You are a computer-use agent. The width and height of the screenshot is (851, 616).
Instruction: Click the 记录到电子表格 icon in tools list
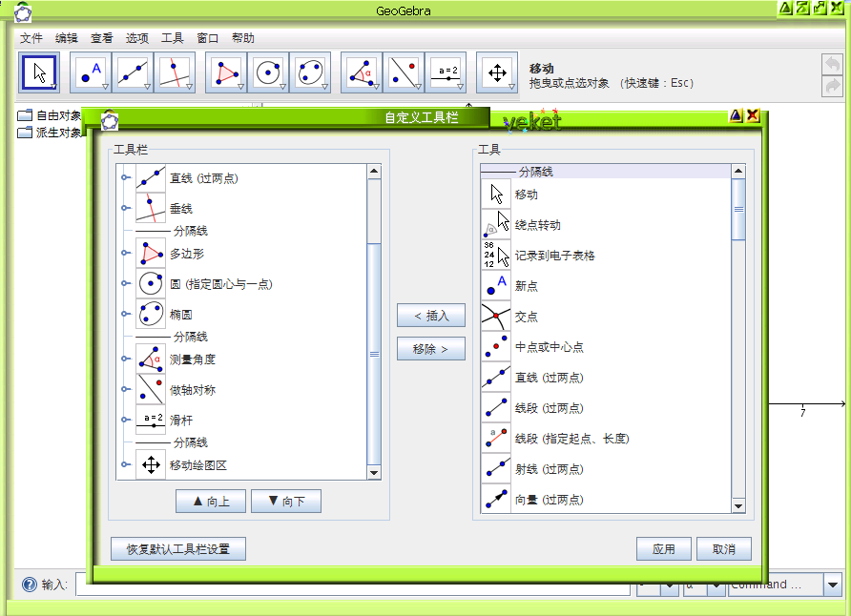click(496, 255)
